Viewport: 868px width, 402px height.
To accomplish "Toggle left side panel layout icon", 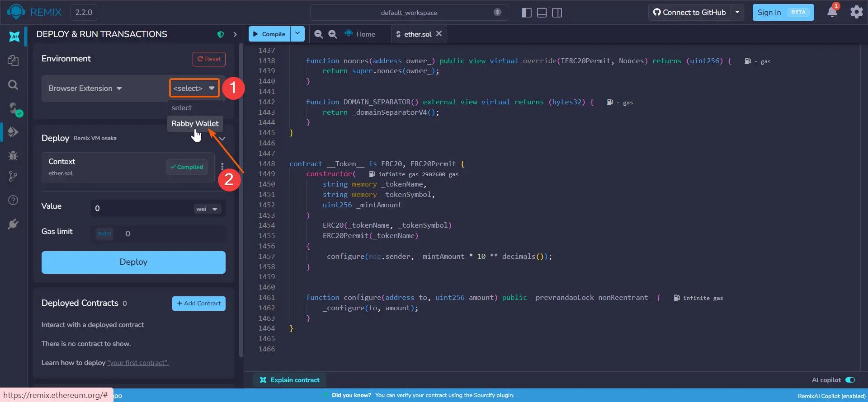I will pyautogui.click(x=526, y=13).
